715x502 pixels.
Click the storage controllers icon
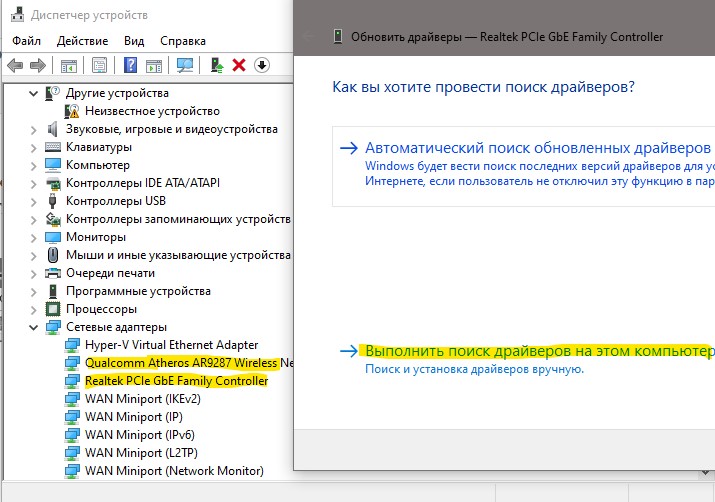[x=53, y=219]
